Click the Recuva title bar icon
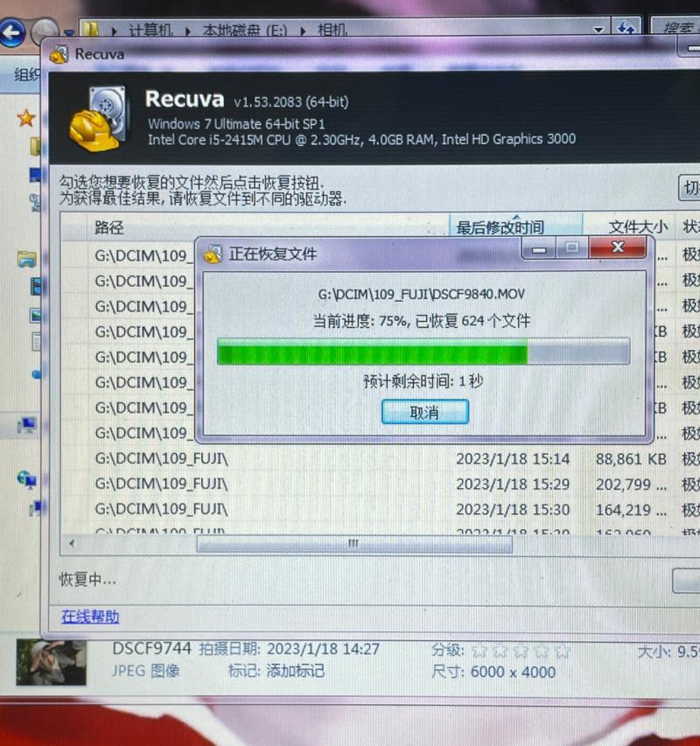Viewport: 700px width, 746px height. [x=59, y=54]
